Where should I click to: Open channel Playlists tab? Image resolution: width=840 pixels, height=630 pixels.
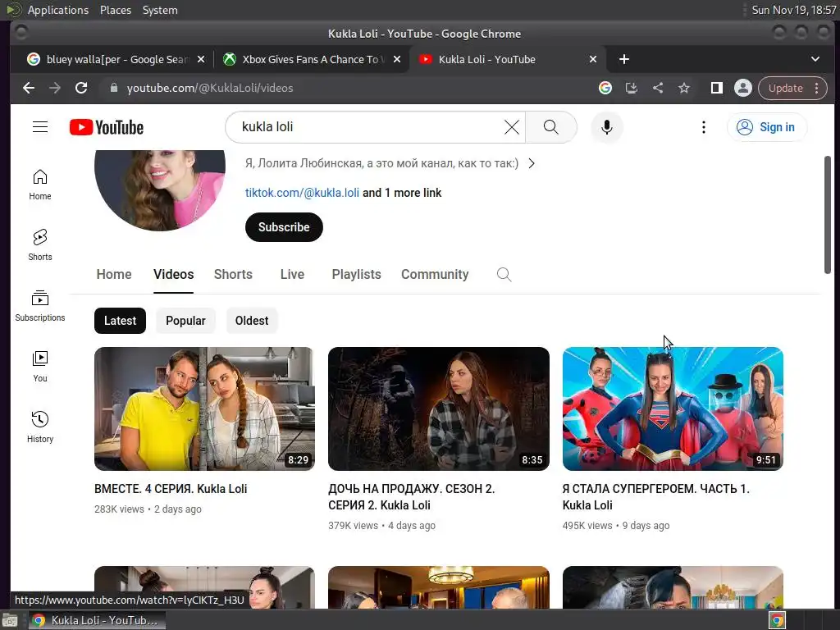[x=356, y=274]
